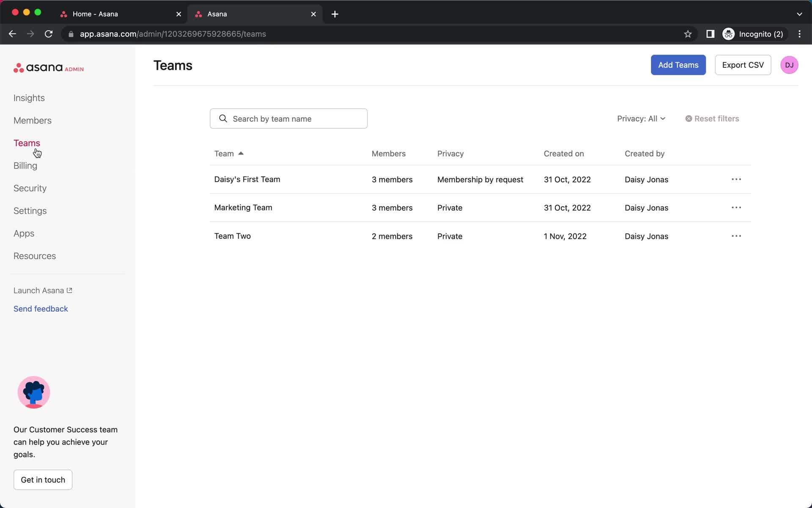Open Settings in the sidebar
812x508 pixels.
[x=30, y=211]
